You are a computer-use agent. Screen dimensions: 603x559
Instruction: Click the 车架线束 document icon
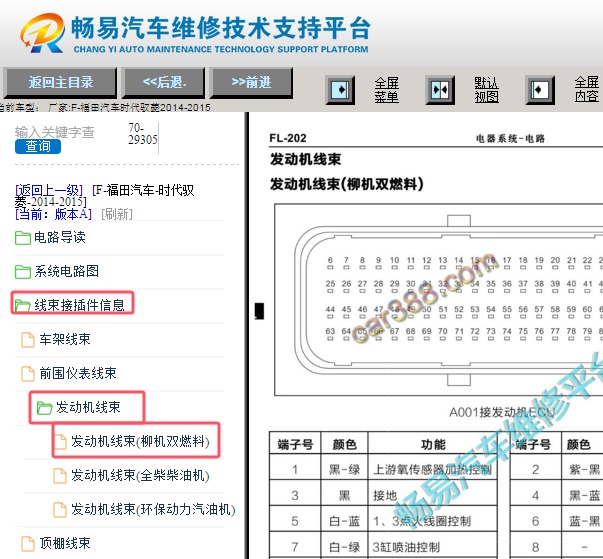pyautogui.click(x=28, y=339)
